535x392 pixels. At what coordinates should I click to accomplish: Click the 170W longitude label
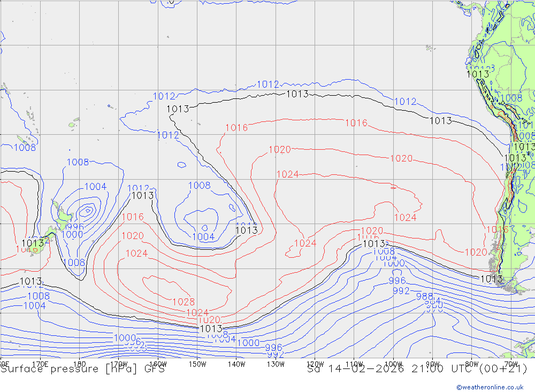point(119,364)
